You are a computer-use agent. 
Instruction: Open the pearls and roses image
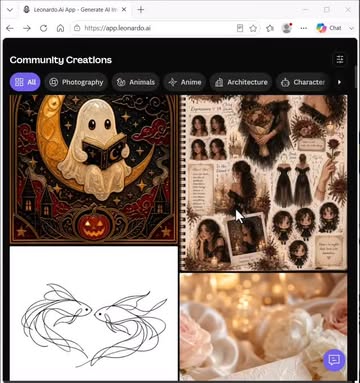click(264, 327)
